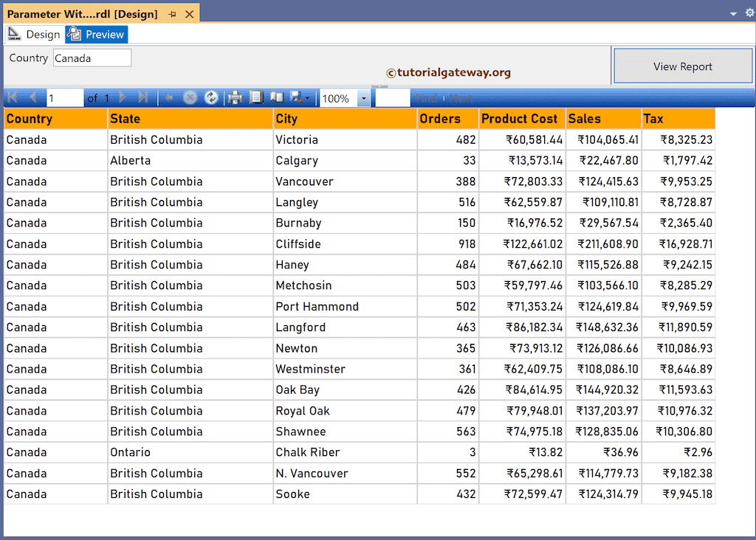Select the Burnaby city cell

point(346,223)
